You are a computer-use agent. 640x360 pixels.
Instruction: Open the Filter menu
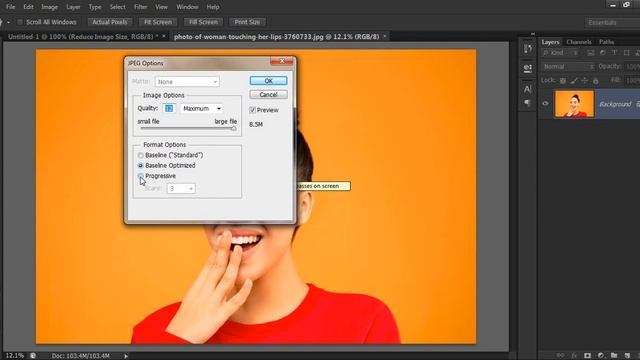(140, 7)
